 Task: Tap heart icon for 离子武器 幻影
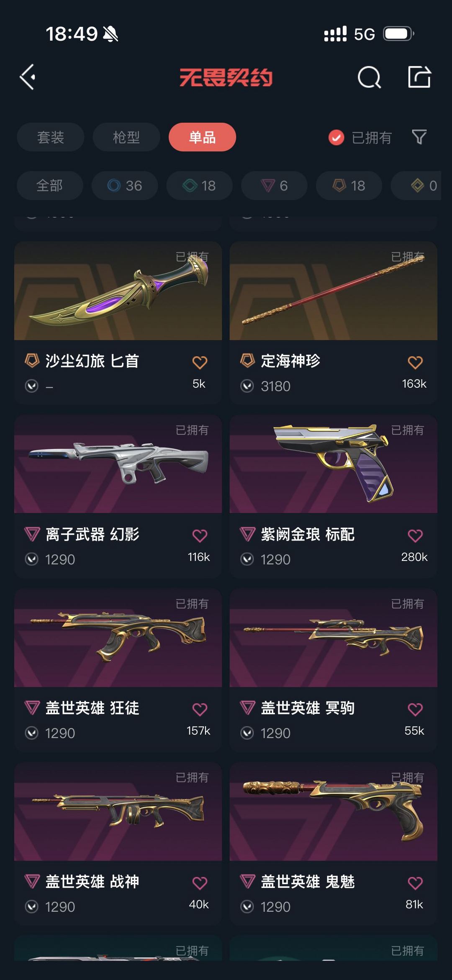click(x=200, y=536)
